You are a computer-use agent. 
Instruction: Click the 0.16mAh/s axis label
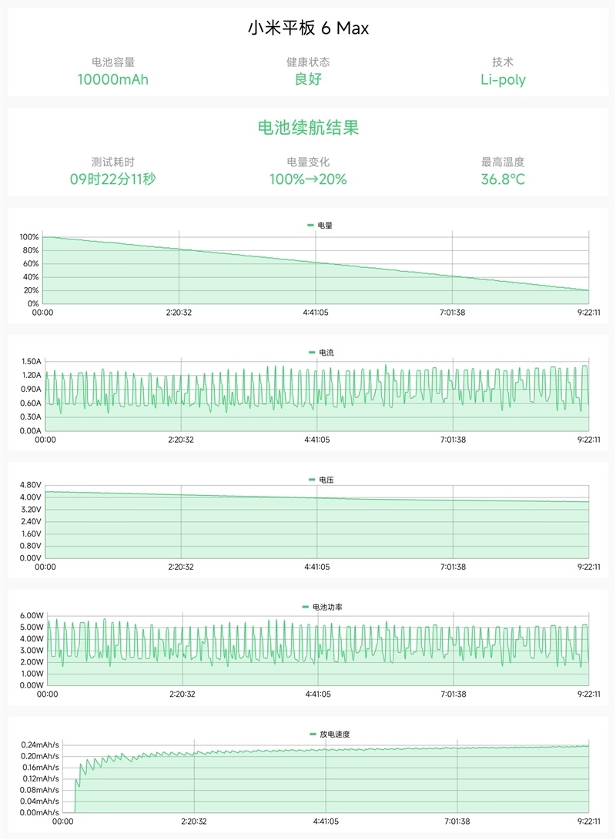(x=40, y=768)
